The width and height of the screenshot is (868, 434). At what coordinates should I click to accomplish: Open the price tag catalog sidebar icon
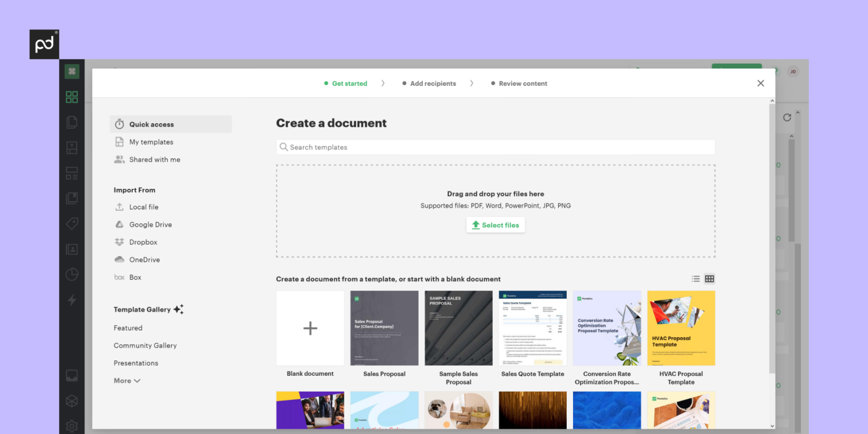tap(72, 224)
